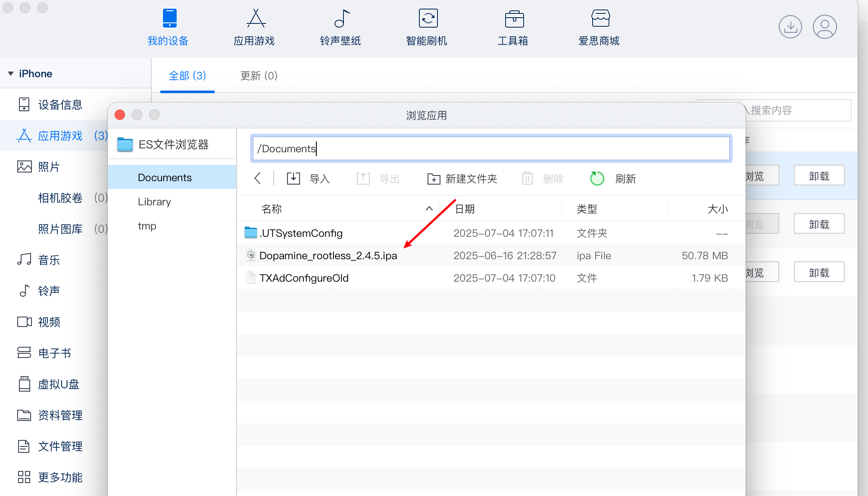This screenshot has width=868, height=496.
Task: Open the 应用游戏 top navigation icon
Action: pos(254,27)
